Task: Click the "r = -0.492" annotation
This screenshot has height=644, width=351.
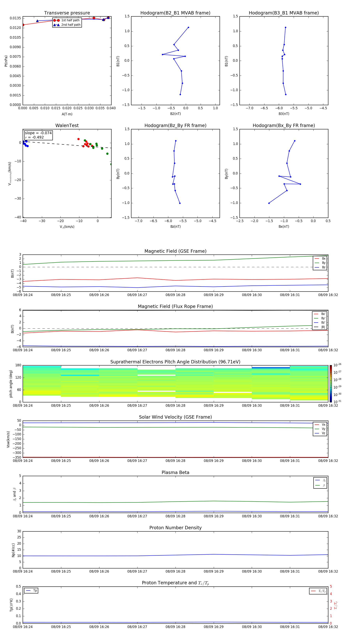Action: (x=35, y=137)
